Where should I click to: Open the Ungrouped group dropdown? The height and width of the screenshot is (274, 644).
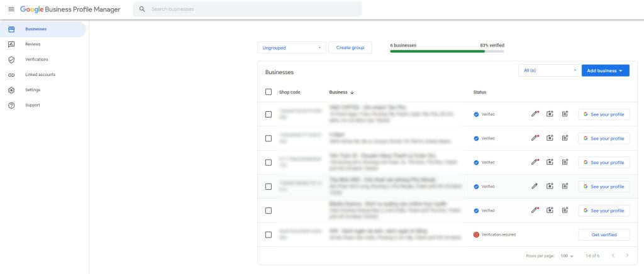(x=292, y=48)
